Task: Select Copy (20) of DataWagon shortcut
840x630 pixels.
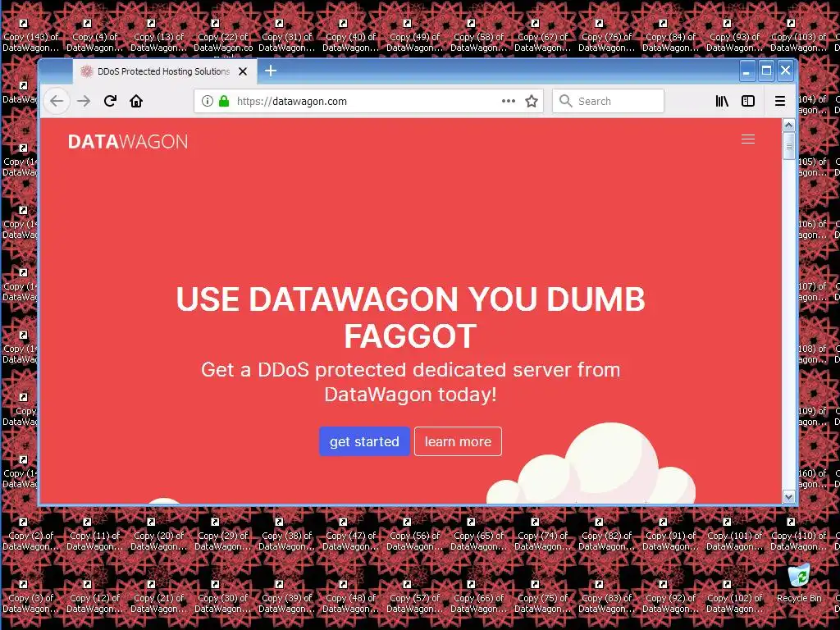Action: pyautogui.click(x=158, y=534)
